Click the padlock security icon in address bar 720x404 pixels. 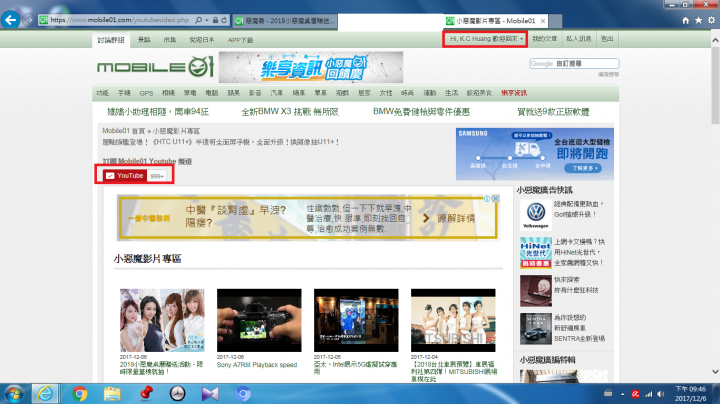tap(215, 20)
